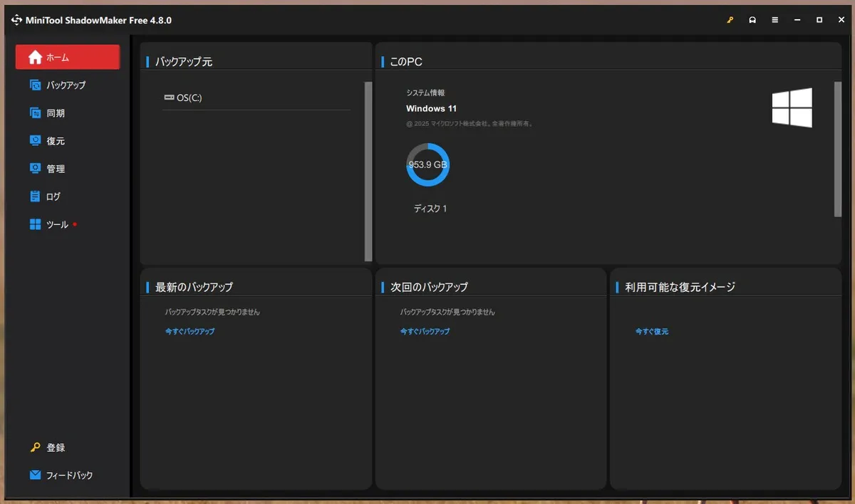Click the Windows logo in system info
This screenshot has height=504, width=855.
[792, 108]
